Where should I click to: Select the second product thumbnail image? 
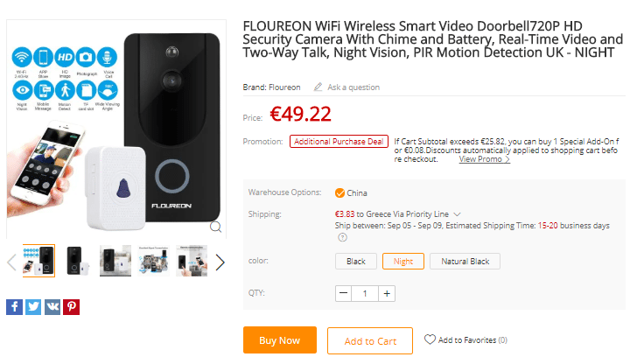pos(77,261)
